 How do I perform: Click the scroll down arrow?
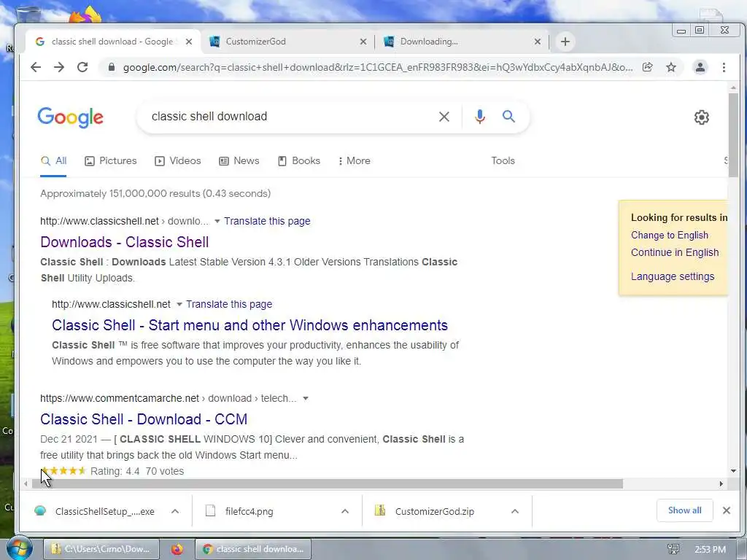[x=733, y=471]
